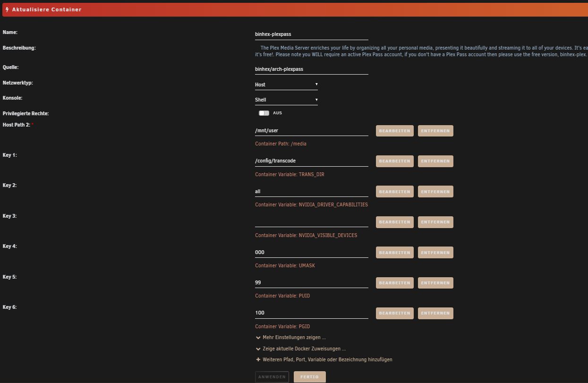
Task: Click chevron icon beside Mehr Einstellungen
Action: pos(258,338)
